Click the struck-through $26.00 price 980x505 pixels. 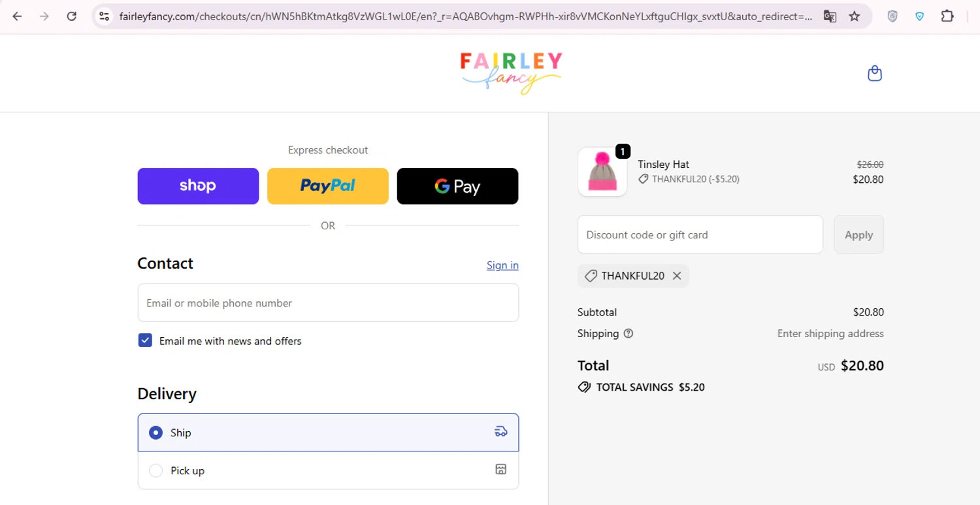[x=870, y=165]
